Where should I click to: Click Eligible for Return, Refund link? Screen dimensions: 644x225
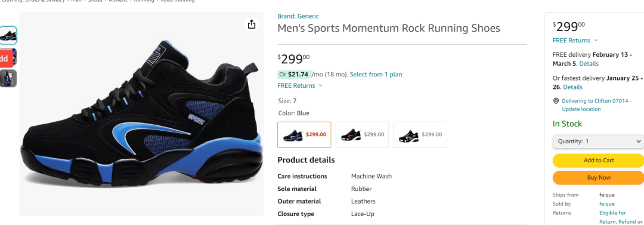(x=621, y=217)
